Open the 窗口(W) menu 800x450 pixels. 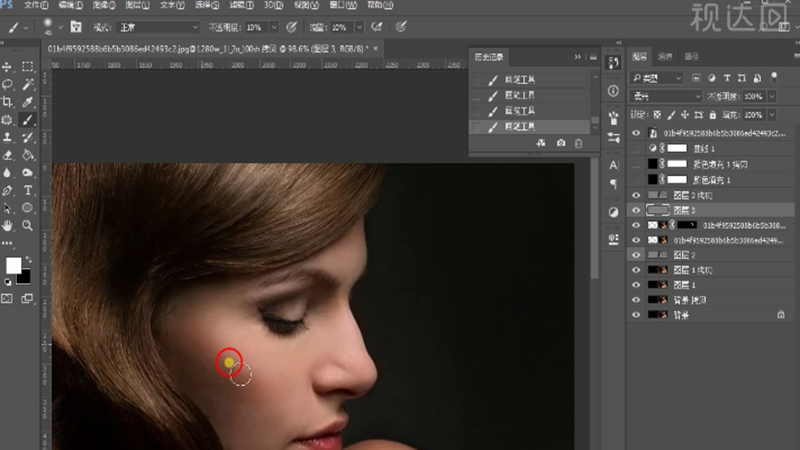[x=343, y=5]
